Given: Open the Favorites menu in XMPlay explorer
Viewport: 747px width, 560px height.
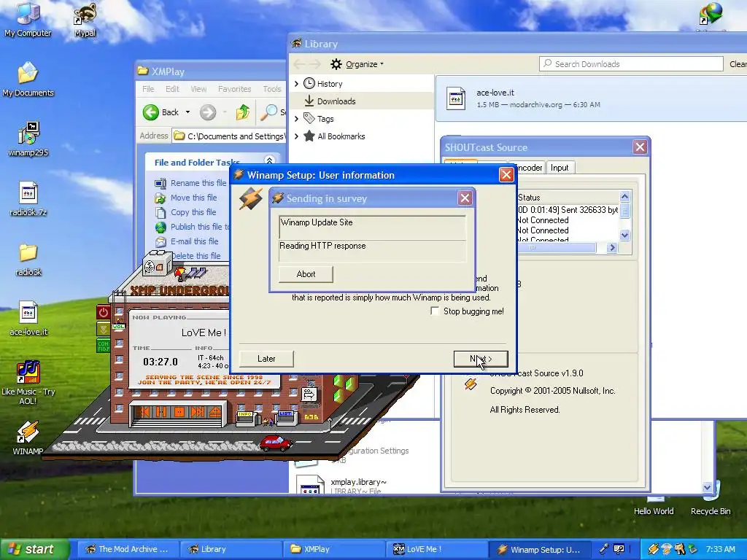Looking at the screenshot, I should coord(234,89).
